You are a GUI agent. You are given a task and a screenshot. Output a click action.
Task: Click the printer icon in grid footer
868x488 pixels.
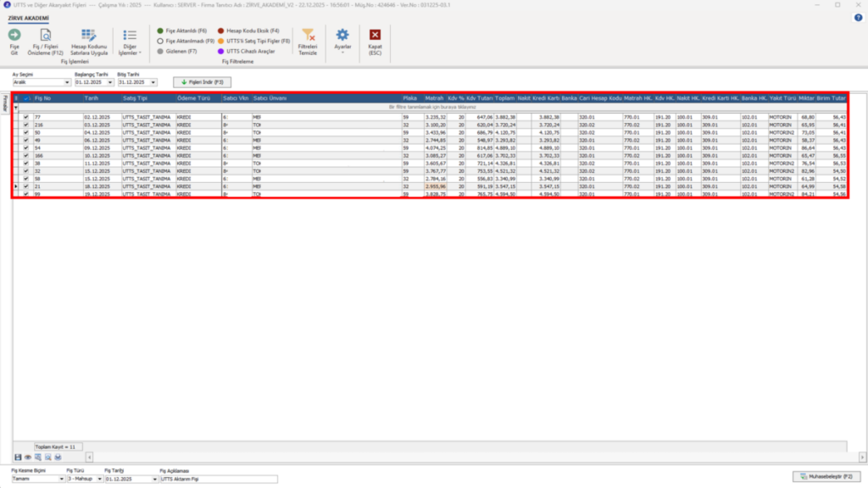pyautogui.click(x=58, y=457)
